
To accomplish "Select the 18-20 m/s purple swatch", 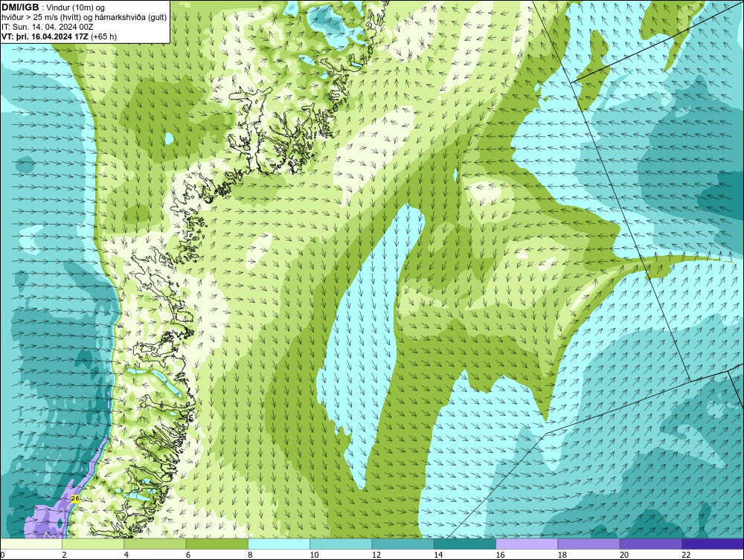I will point(589,544).
